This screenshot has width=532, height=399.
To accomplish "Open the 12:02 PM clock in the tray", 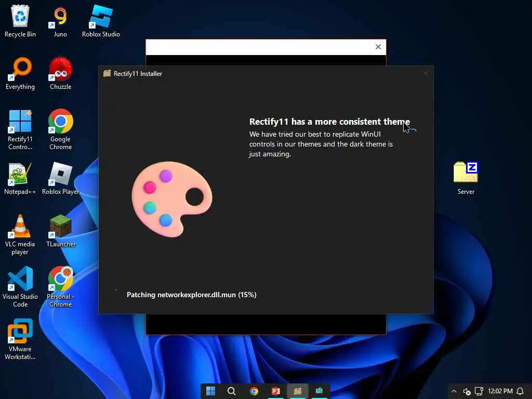I will coord(500,391).
